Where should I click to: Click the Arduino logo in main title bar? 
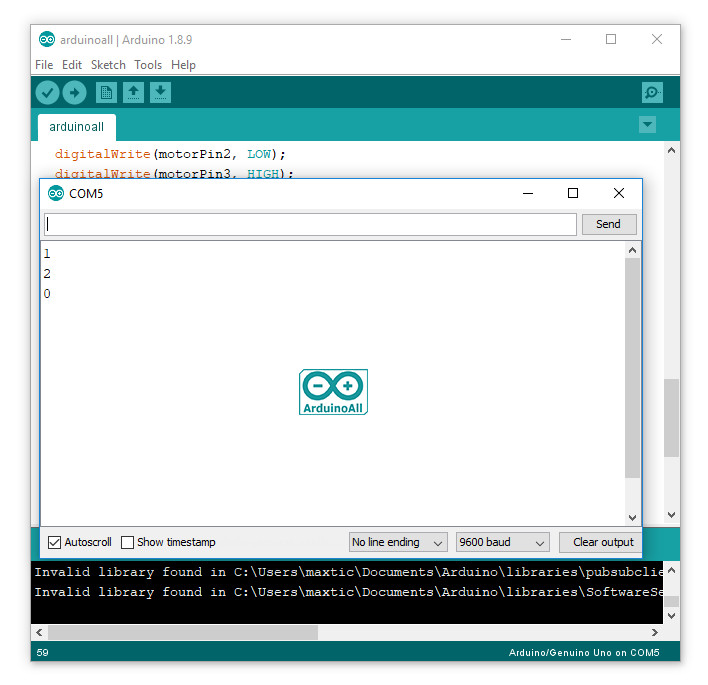coord(47,39)
